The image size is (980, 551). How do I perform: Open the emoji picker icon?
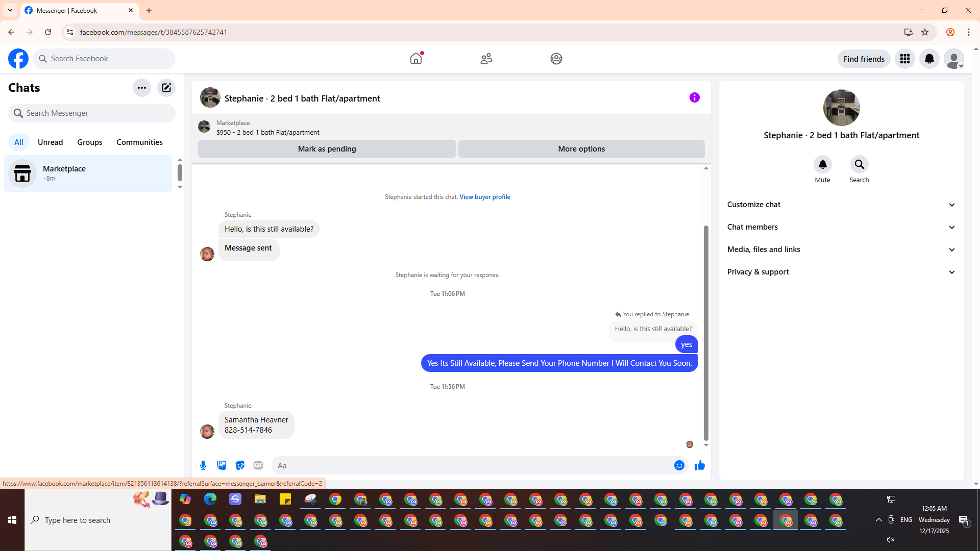click(679, 465)
